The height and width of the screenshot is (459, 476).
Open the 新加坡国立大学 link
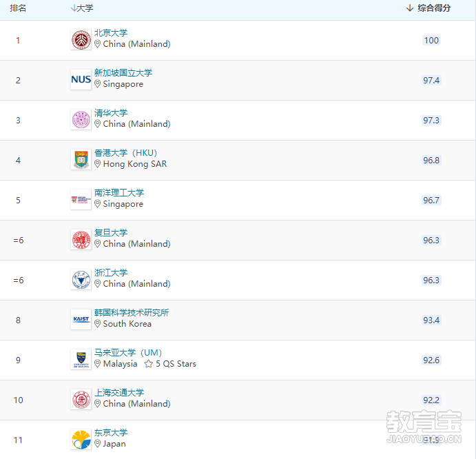(123, 73)
